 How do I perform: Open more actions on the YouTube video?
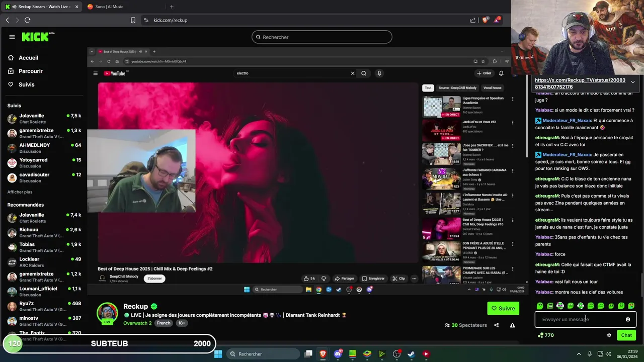click(x=414, y=279)
